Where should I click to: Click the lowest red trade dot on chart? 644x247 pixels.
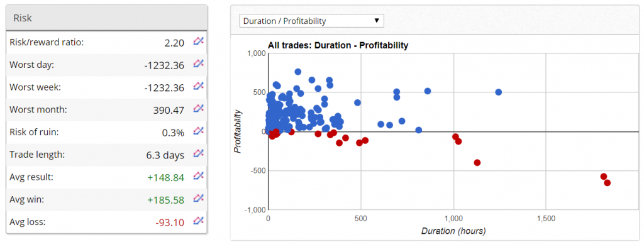click(x=607, y=183)
